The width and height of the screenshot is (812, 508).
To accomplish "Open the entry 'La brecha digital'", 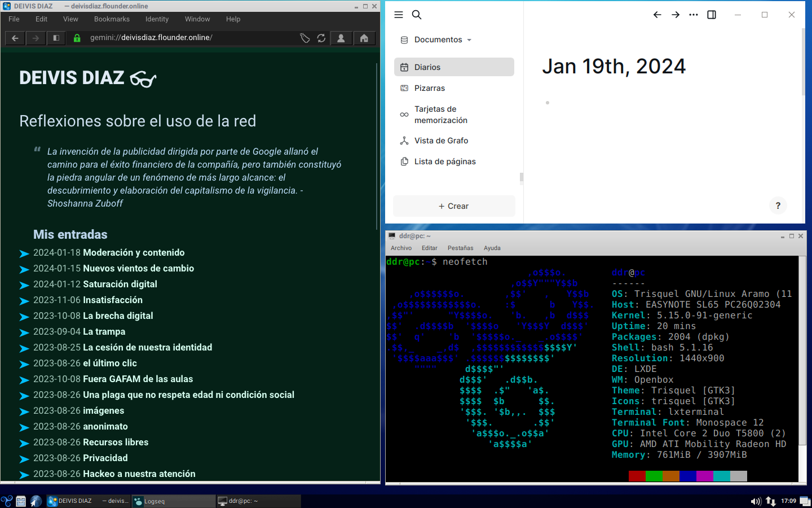I will pos(118,316).
